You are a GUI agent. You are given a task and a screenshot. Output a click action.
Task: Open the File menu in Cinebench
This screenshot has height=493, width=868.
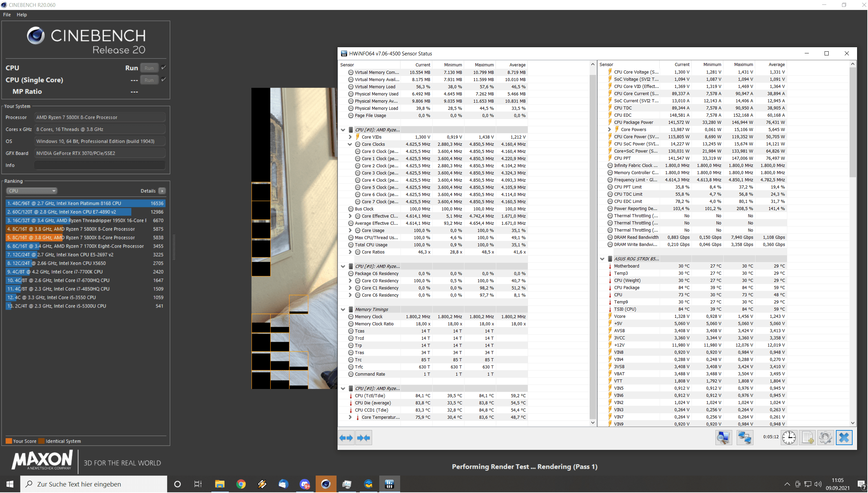click(x=7, y=15)
